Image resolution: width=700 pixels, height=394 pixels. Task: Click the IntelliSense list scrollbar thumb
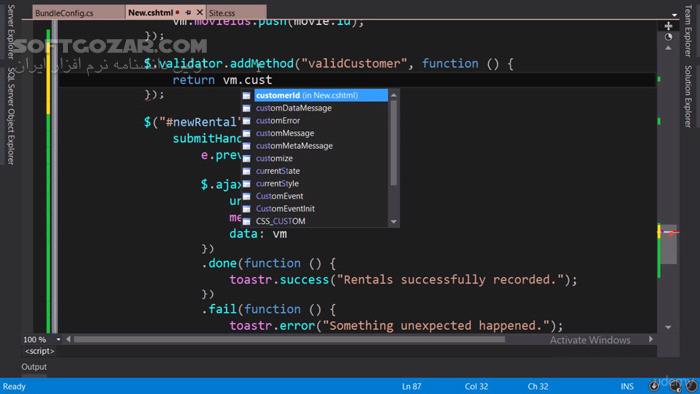(x=393, y=143)
